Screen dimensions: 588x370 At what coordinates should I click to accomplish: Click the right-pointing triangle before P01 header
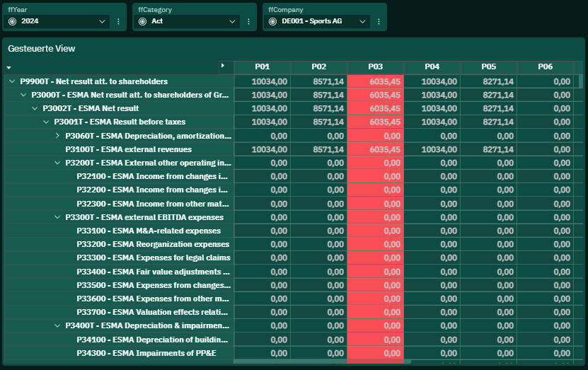point(223,66)
